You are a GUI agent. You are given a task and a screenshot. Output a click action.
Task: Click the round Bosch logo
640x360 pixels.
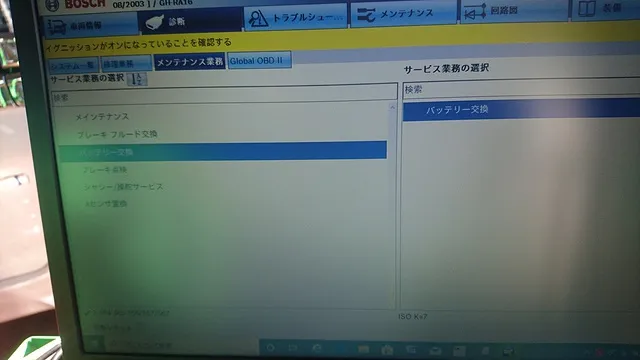[x=52, y=5]
